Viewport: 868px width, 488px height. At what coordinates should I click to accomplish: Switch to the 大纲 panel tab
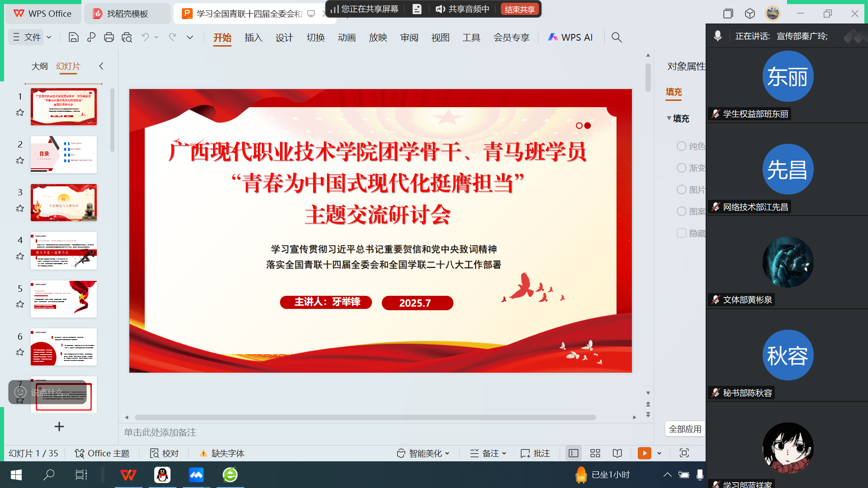pos(39,66)
